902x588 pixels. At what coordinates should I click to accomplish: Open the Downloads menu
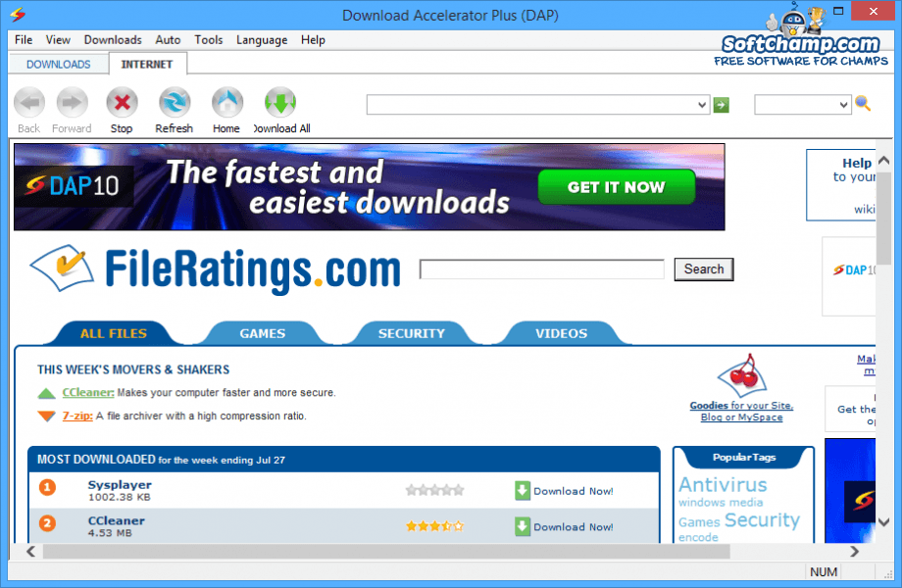pos(113,39)
